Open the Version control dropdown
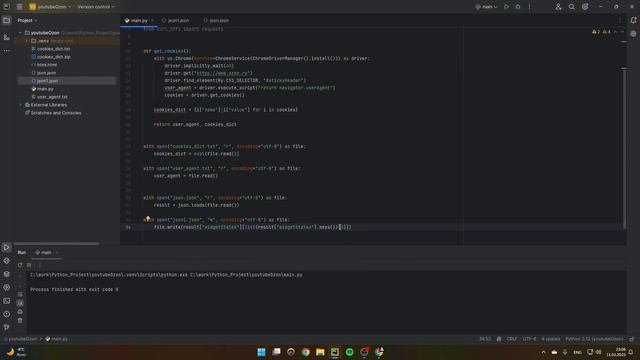 click(x=96, y=7)
